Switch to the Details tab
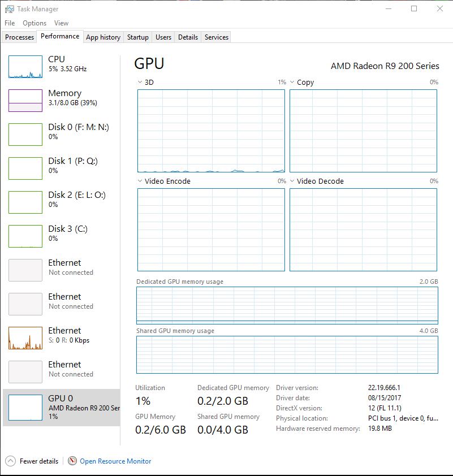453x476 pixels. pos(187,37)
